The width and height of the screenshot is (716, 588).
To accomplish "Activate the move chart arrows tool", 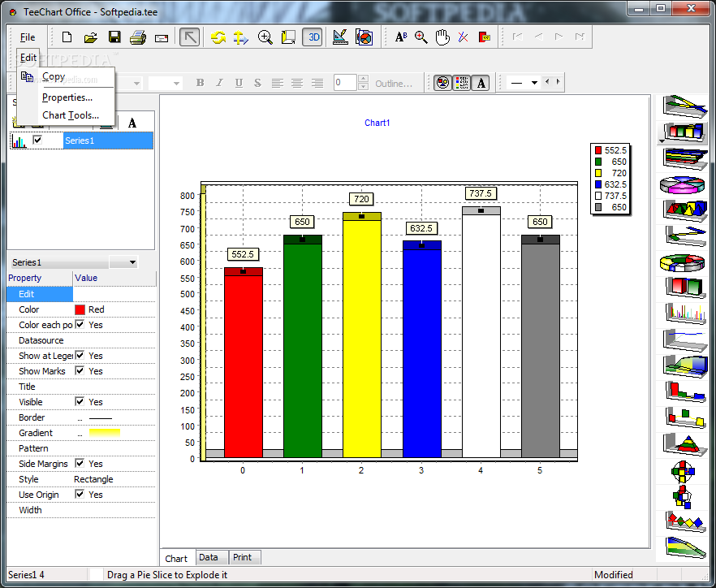I will coord(240,37).
